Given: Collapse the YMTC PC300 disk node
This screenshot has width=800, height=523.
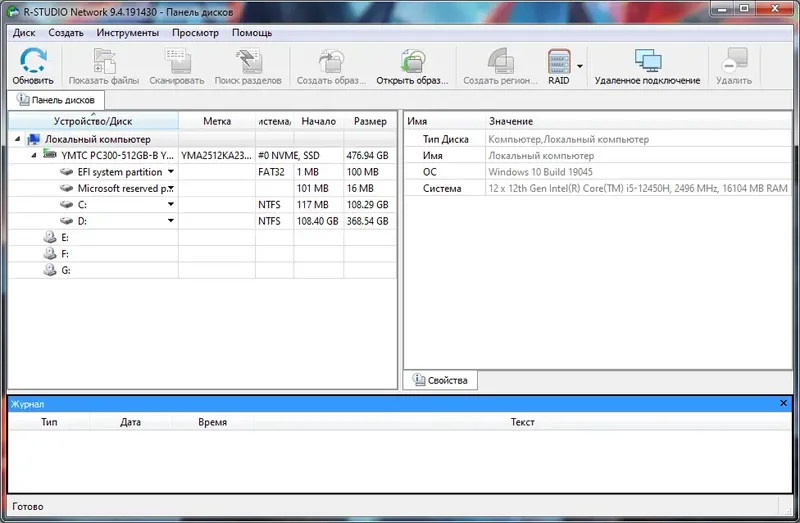Looking at the screenshot, I should pos(34,155).
